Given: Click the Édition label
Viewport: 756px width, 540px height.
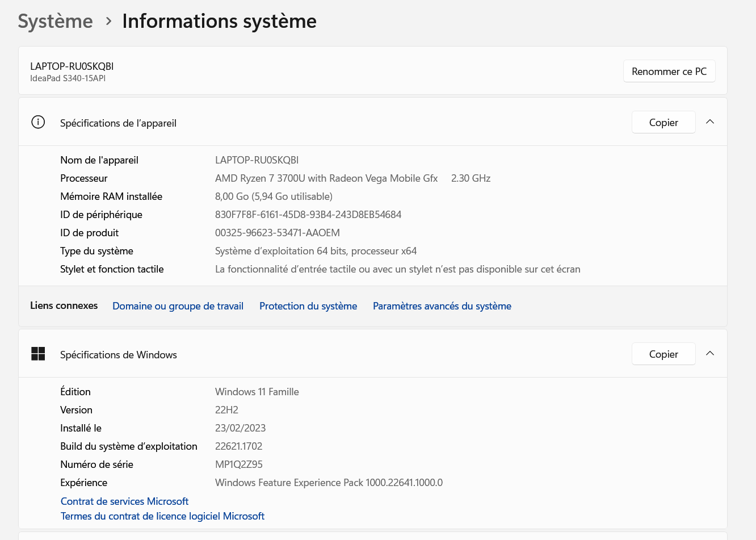Looking at the screenshot, I should click(x=75, y=392).
